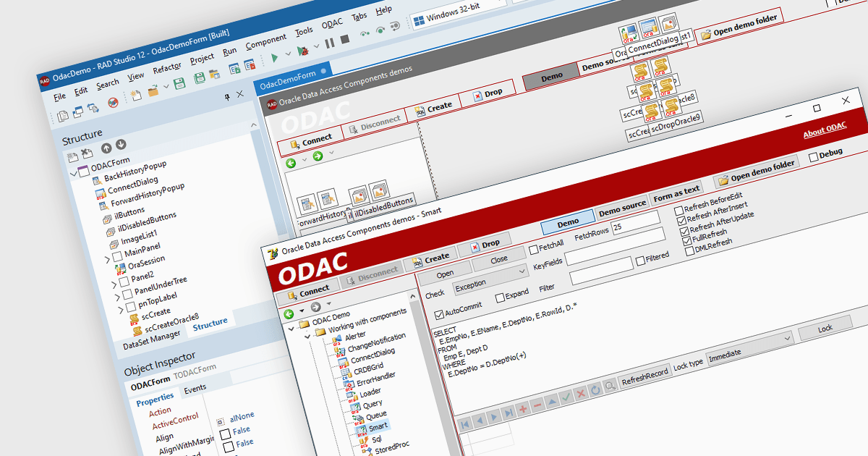This screenshot has width=868, height=456.
Task: Uncheck the Refresh AfterInsert checkbox
Action: pos(682,221)
